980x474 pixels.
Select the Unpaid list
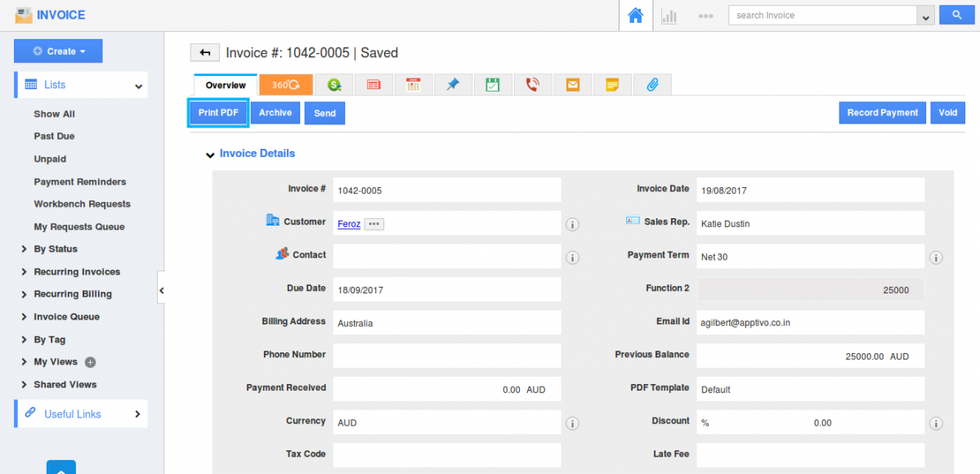tap(50, 159)
